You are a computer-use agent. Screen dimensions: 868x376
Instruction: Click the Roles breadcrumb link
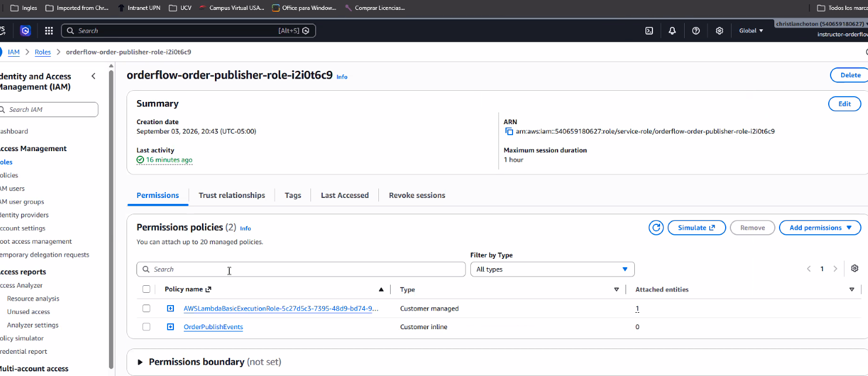tap(43, 52)
